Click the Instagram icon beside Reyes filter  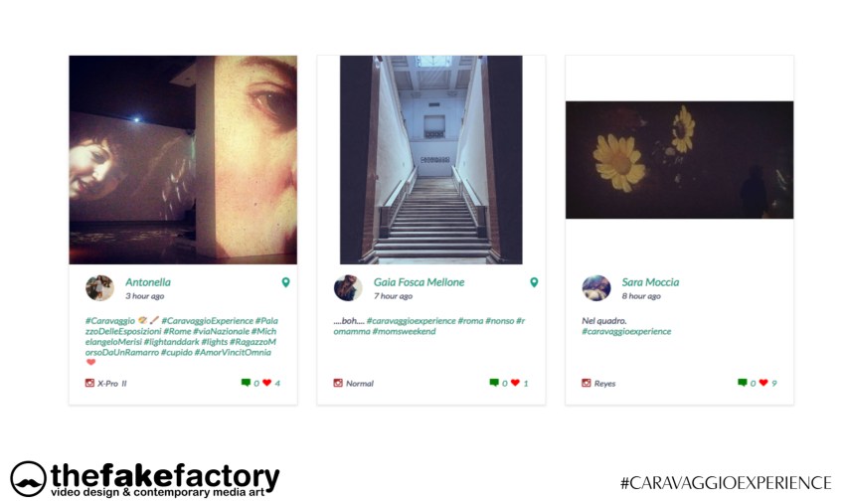click(x=586, y=383)
